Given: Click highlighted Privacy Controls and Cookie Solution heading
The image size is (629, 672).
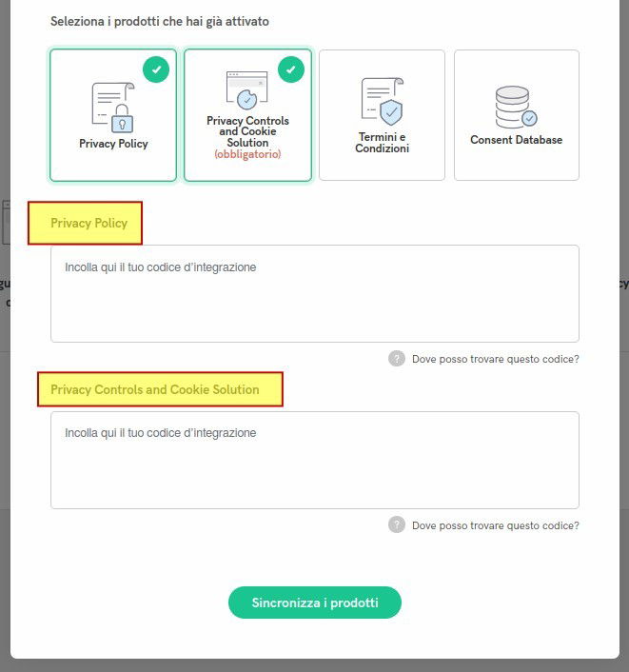Looking at the screenshot, I should [x=155, y=389].
